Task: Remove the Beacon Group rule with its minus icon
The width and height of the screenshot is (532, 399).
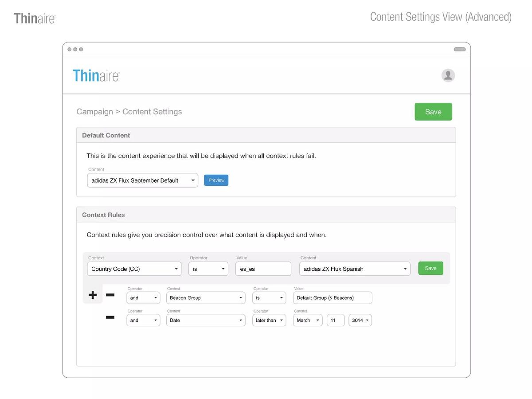Action: point(110,295)
